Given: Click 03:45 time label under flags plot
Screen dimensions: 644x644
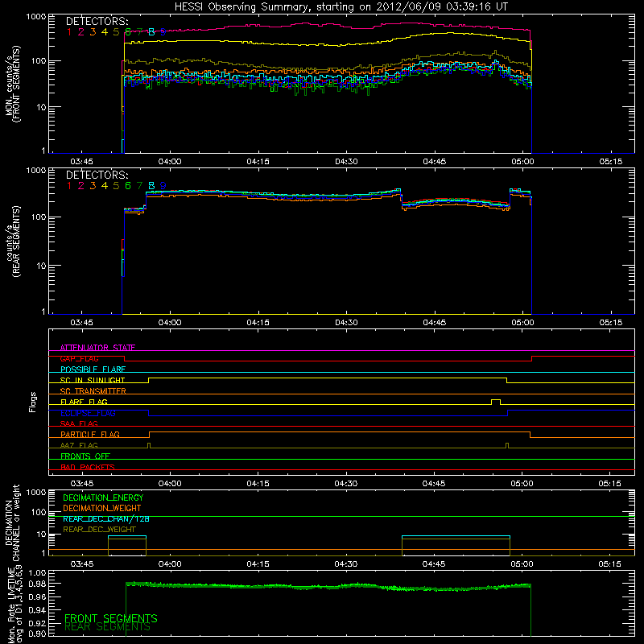Looking at the screenshot, I should (82, 484).
